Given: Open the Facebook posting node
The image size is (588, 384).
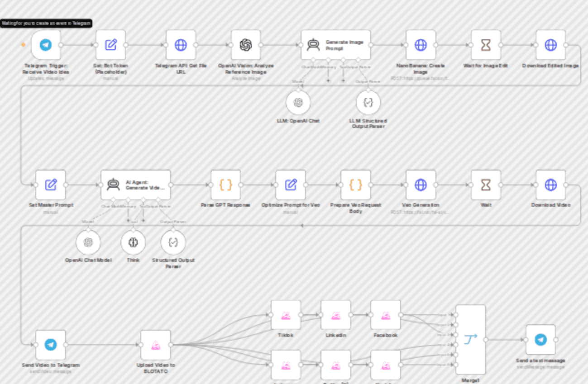Looking at the screenshot, I should click(386, 315).
